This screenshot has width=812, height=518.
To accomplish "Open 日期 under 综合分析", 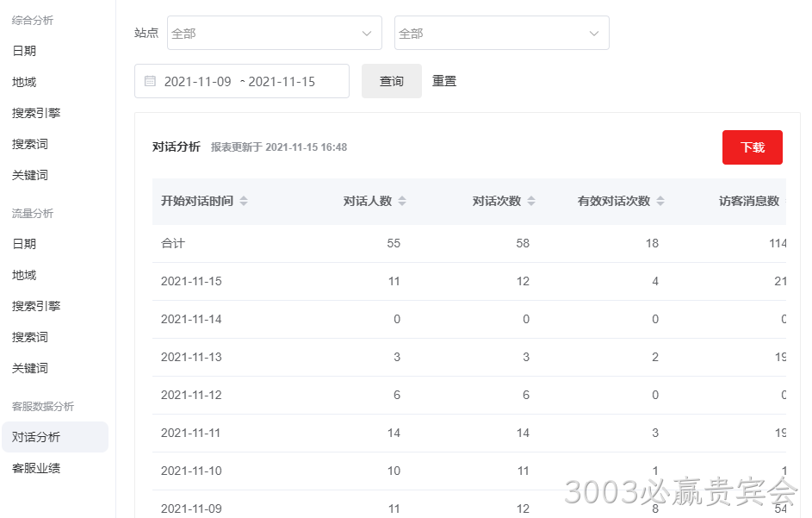I will (x=24, y=51).
